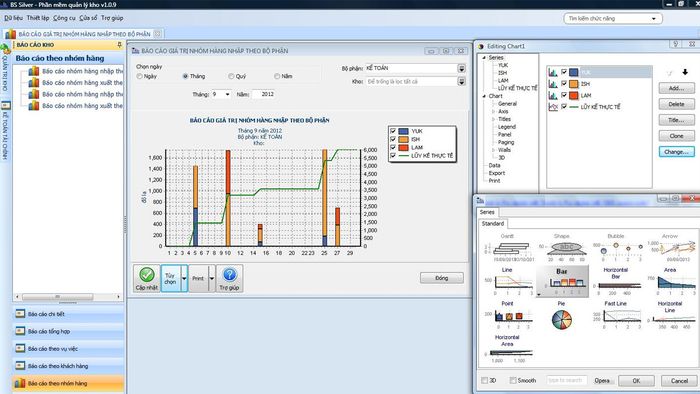Open the Trợ giúp menu
The width and height of the screenshot is (700, 394).
[112, 18]
